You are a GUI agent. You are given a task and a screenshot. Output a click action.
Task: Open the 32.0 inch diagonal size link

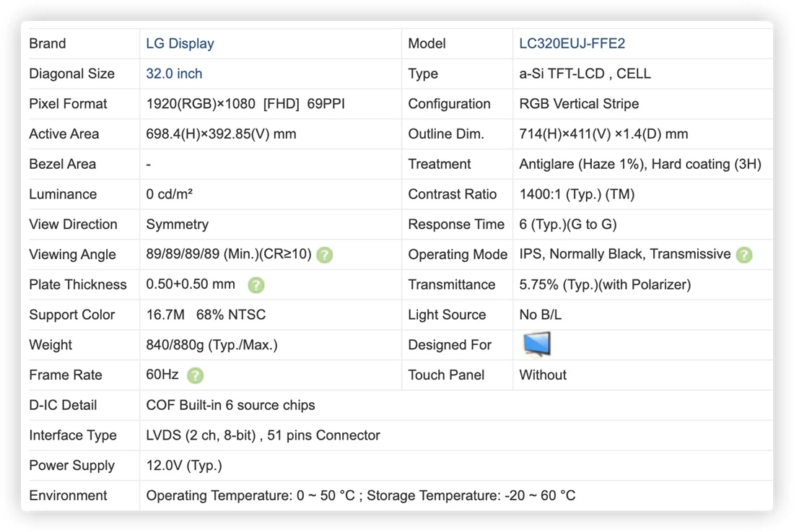pos(174,74)
